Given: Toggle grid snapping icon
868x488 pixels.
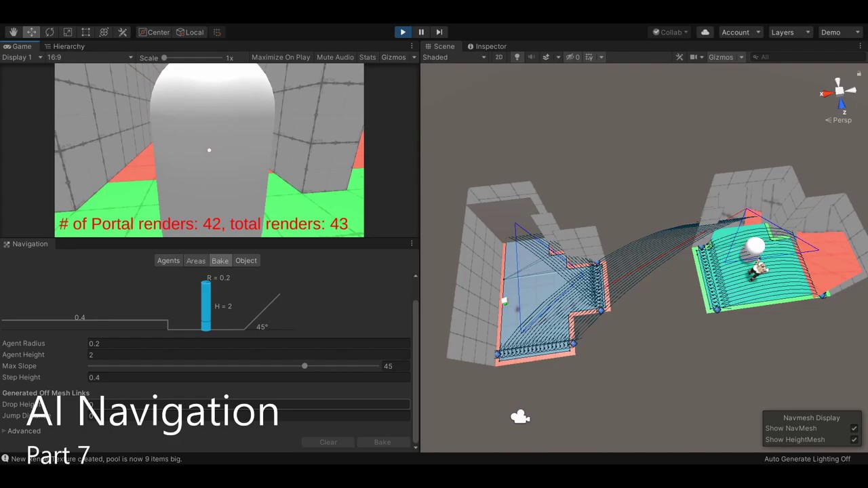Looking at the screenshot, I should (x=217, y=32).
